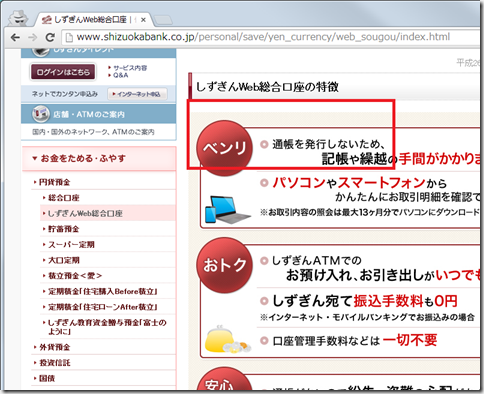Select しずぎんWeb総合口座 in the sidebar
This screenshot has width=484, height=394.
click(85, 213)
